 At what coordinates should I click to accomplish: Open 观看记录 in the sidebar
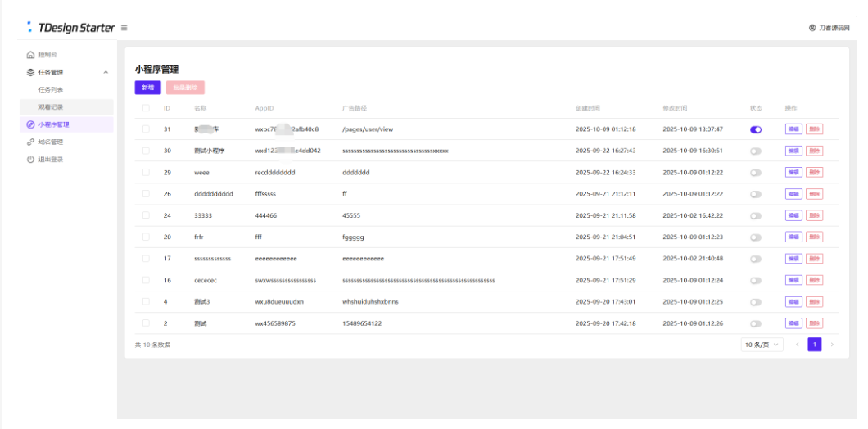51,107
